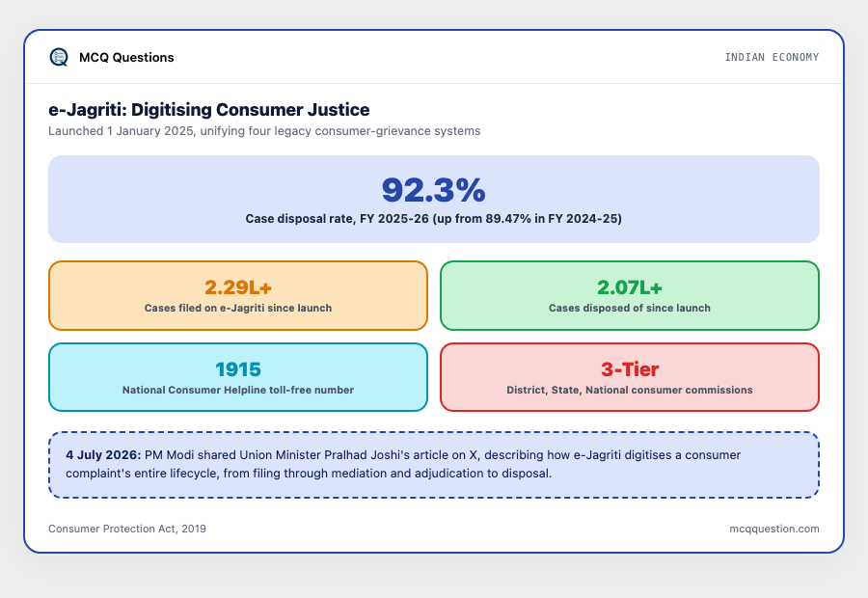This screenshot has height=598, width=868.
Task: Click the District, State, National commissions caption
Action: [x=630, y=390]
